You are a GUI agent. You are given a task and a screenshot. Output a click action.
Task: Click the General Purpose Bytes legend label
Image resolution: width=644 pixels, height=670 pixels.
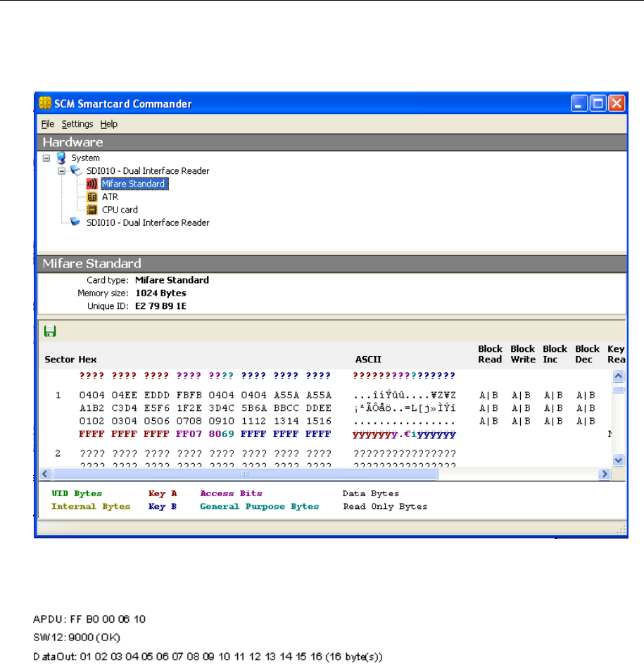[260, 506]
